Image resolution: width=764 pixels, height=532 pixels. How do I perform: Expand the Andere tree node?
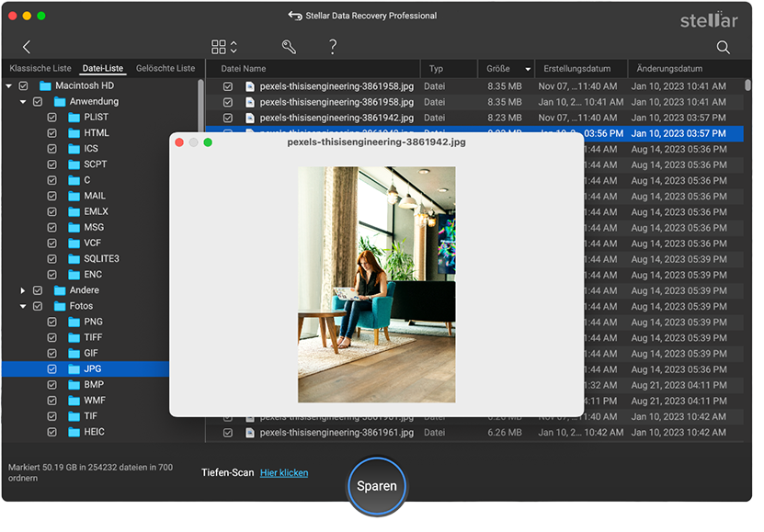(x=23, y=290)
